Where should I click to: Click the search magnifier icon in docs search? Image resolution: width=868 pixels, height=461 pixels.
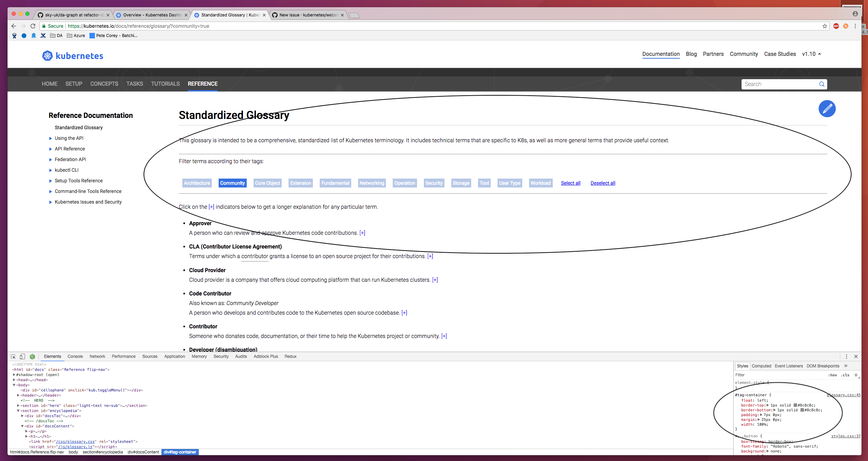point(821,84)
